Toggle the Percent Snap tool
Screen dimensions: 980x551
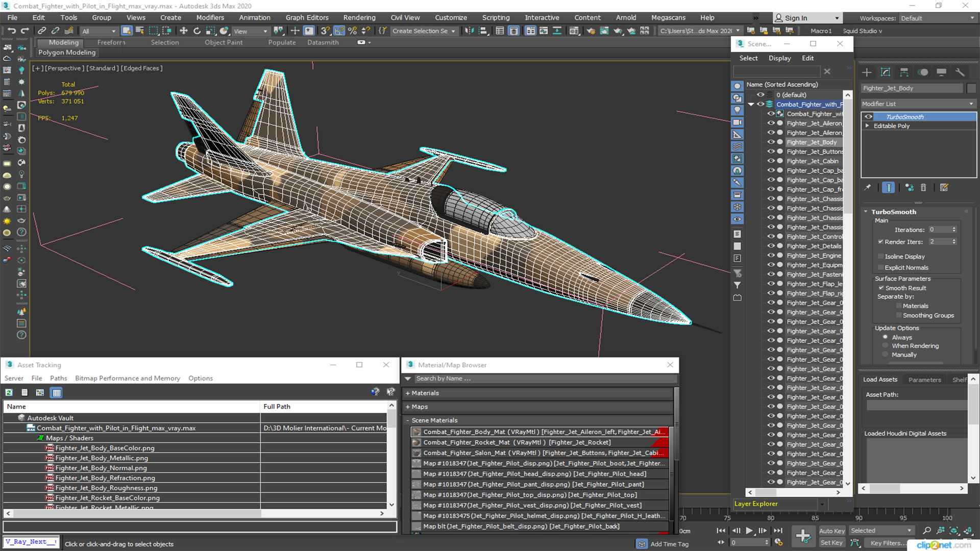point(352,31)
